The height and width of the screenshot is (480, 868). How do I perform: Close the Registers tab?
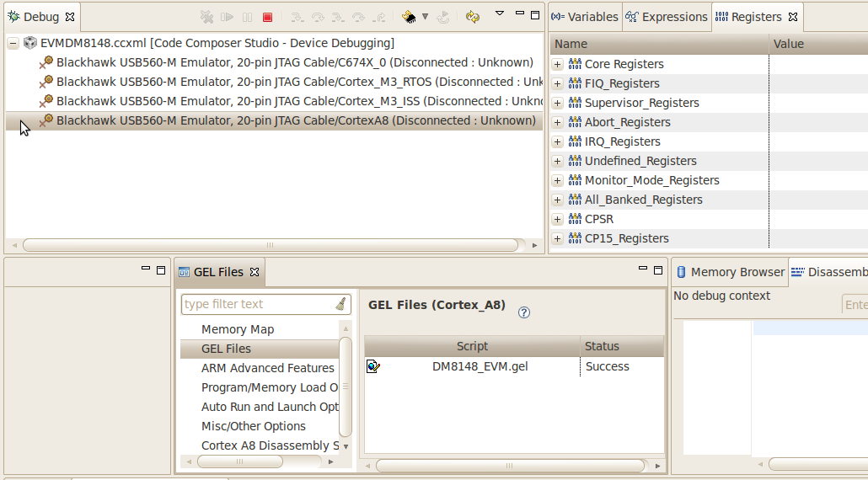[x=793, y=17]
